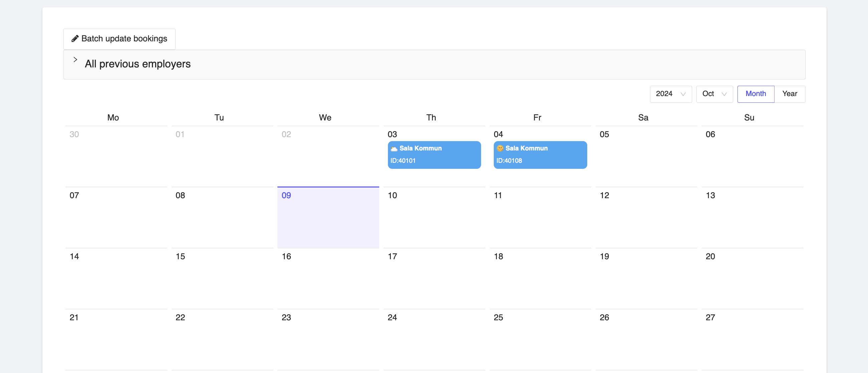The width and height of the screenshot is (868, 373).
Task: Open the Sala Kommun booking ID:40108
Action: (540, 155)
